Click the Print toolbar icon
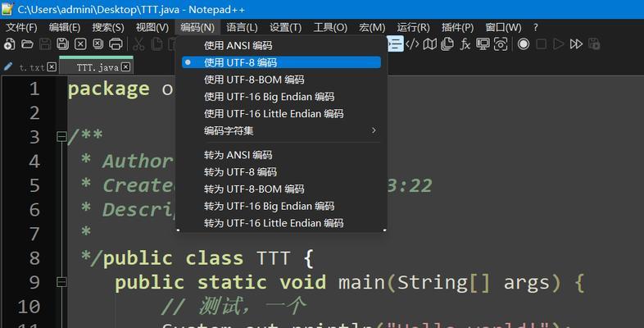Viewport: 644px width, 328px height. click(116, 44)
